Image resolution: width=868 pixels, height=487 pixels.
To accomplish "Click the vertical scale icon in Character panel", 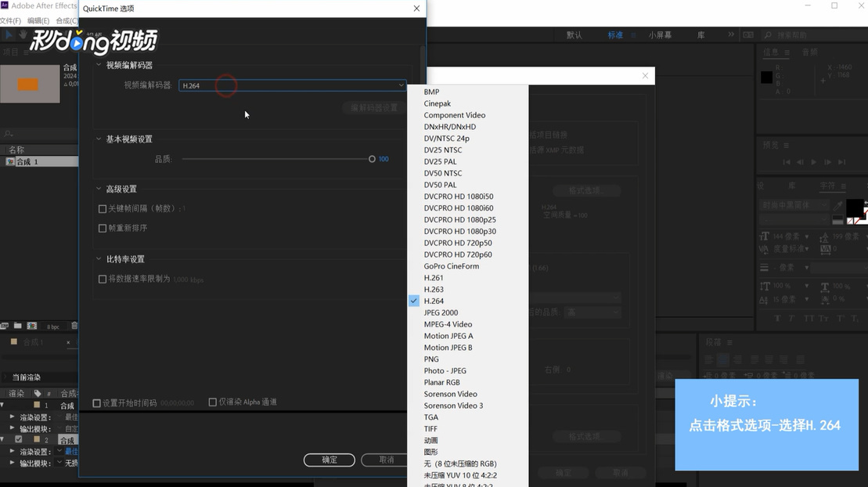I will tap(765, 286).
